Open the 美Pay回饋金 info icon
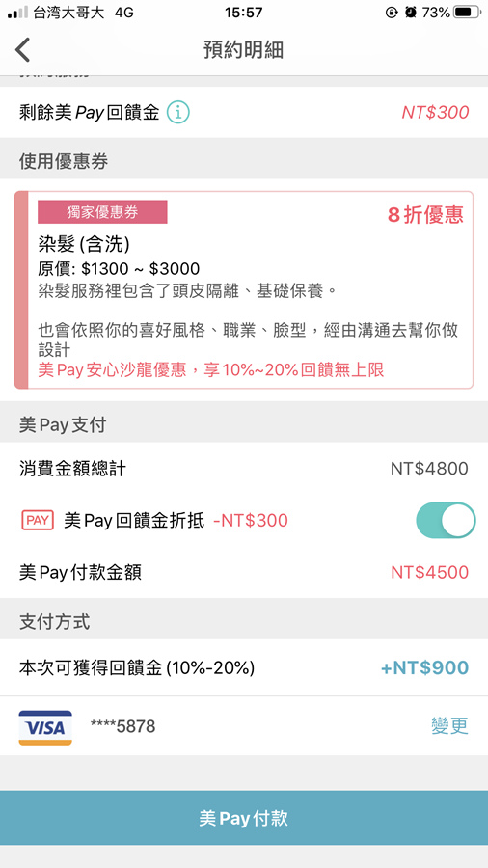Viewport: 488px width, 868px height. pyautogui.click(x=178, y=113)
